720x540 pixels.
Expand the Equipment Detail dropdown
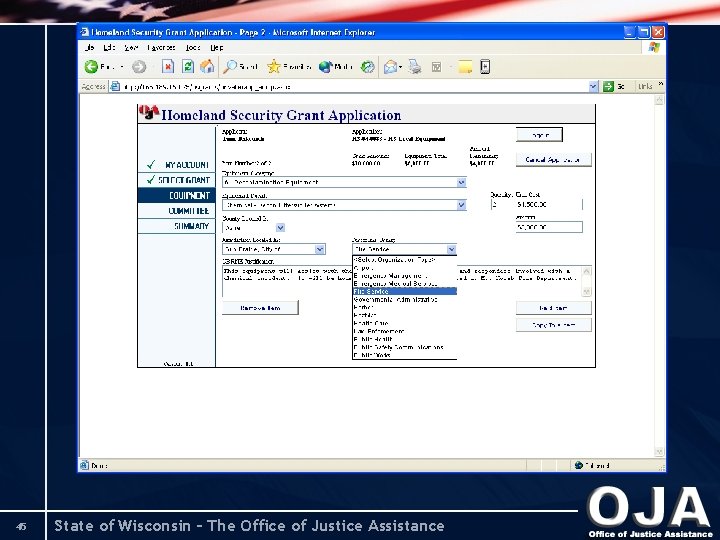[x=461, y=205]
